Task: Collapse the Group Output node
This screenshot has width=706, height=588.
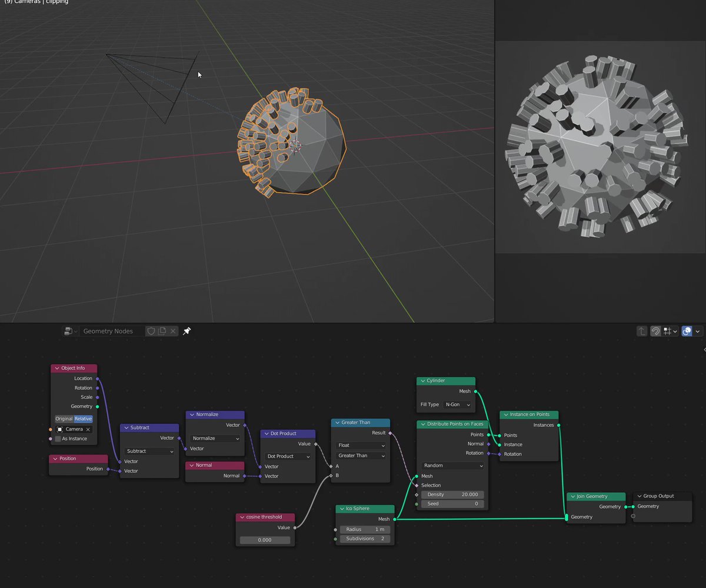Action: point(640,496)
